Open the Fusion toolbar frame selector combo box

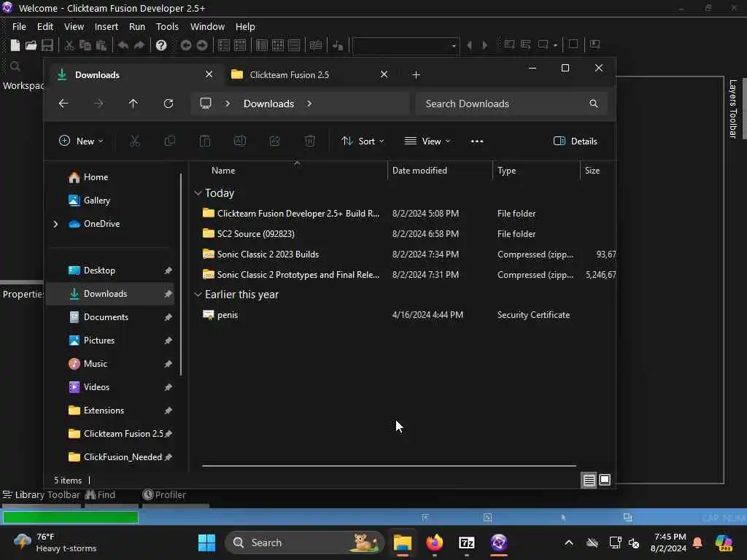[406, 46]
